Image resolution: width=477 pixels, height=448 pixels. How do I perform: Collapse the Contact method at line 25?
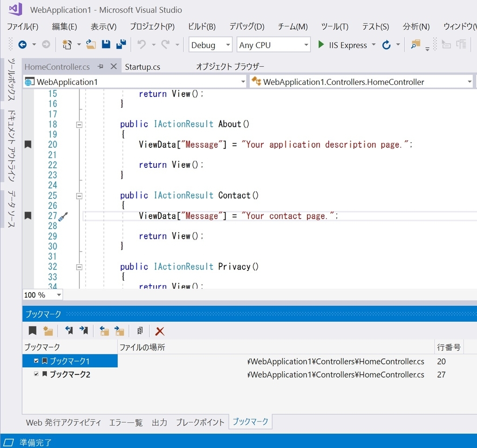79,196
